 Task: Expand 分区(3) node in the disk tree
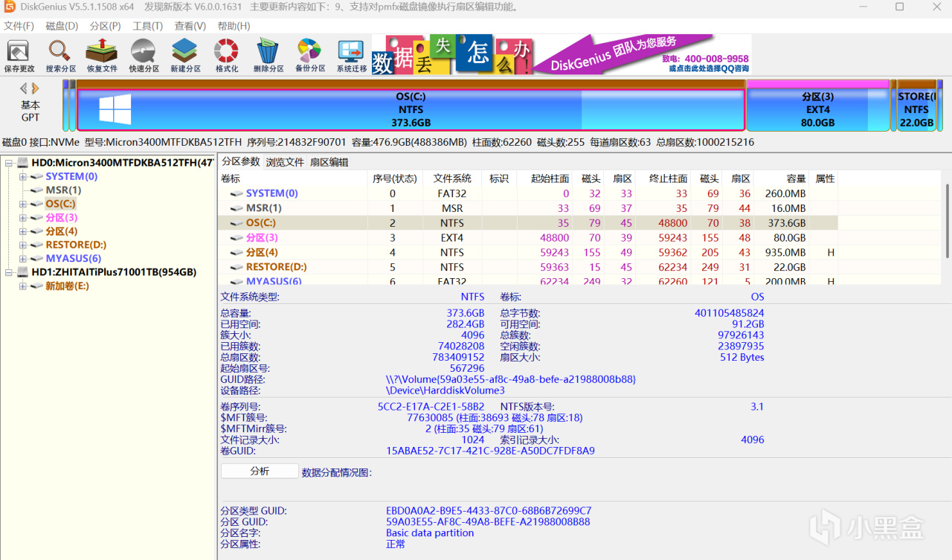[x=23, y=217]
